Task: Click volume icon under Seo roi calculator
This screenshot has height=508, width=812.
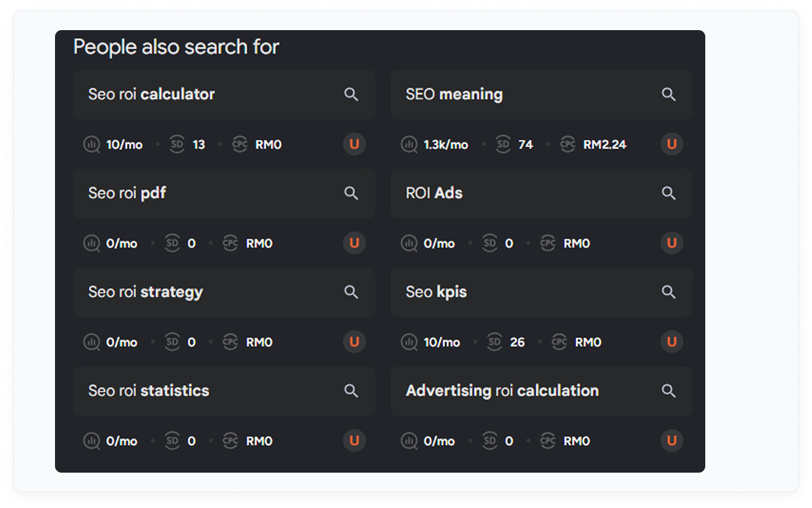Action: [92, 145]
